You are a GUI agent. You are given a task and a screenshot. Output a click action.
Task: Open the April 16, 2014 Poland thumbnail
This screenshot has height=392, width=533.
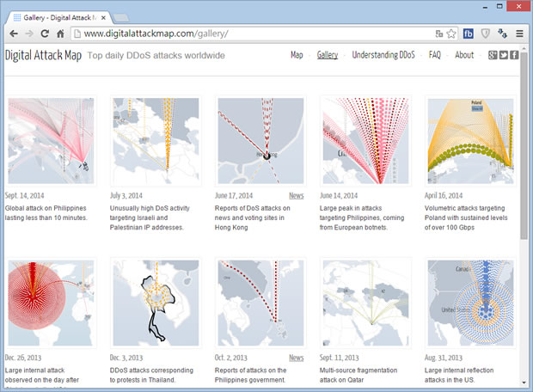coord(471,141)
